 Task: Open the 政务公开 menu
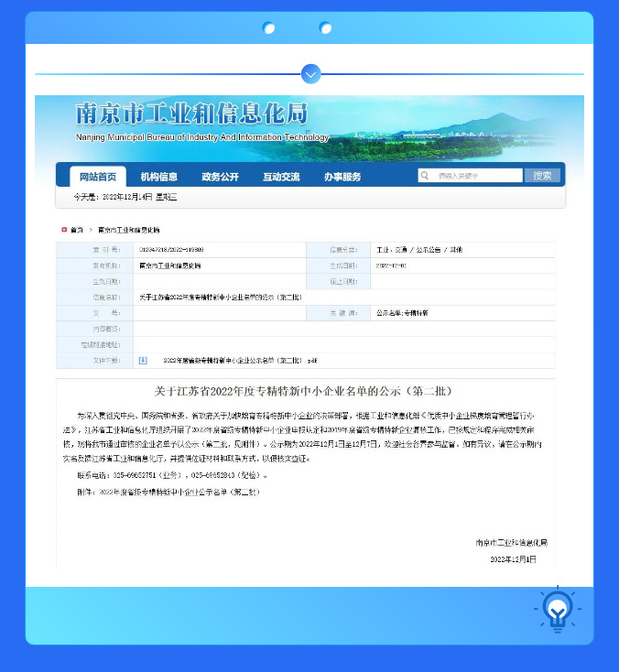(220, 177)
